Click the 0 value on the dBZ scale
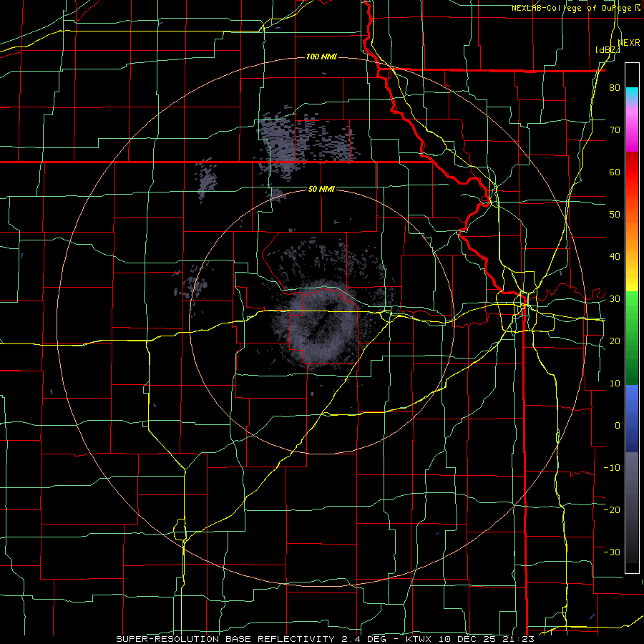Screen dimensions: 644x644 [x=617, y=426]
